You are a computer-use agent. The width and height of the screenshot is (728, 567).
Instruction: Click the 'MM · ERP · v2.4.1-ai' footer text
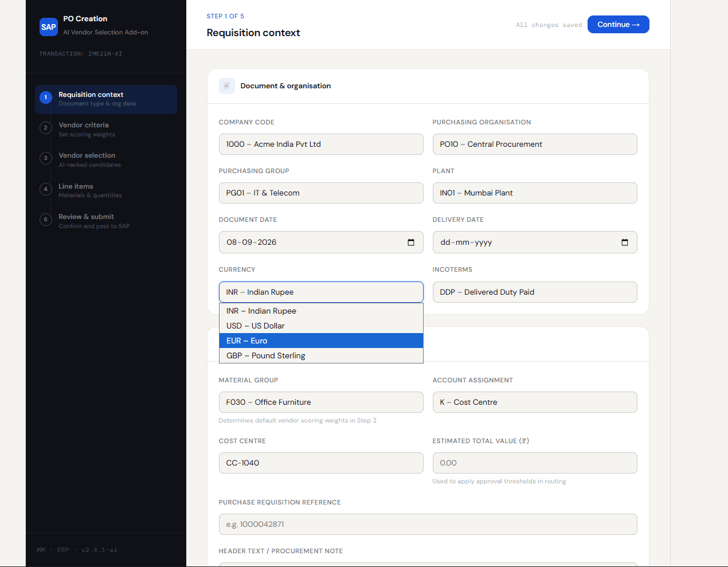[x=77, y=550]
